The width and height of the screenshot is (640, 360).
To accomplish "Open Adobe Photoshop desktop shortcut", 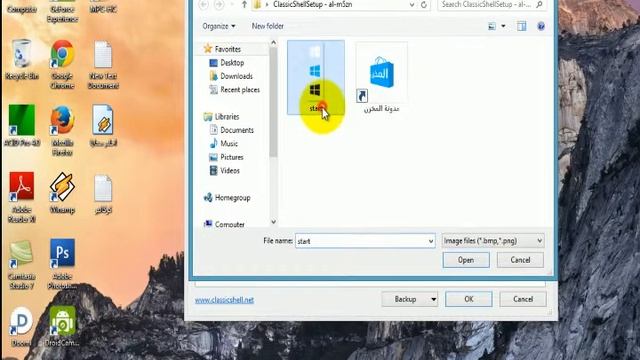I will [62, 264].
